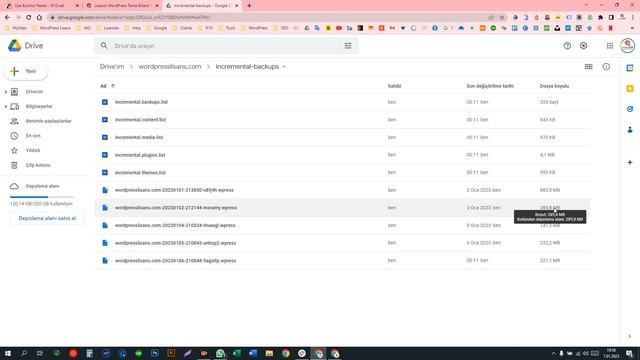Show hidden system tray icons chevron
Screen dimensions: 640x360
[x=553, y=353]
